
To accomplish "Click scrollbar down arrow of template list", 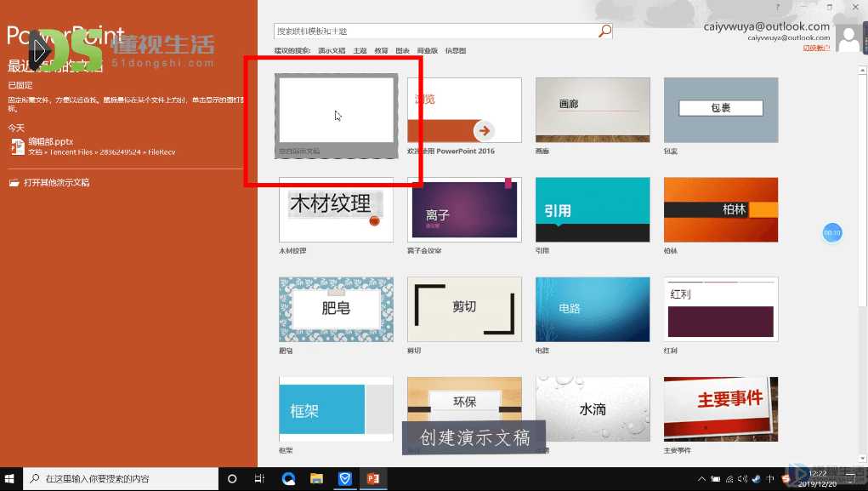I will (862, 459).
